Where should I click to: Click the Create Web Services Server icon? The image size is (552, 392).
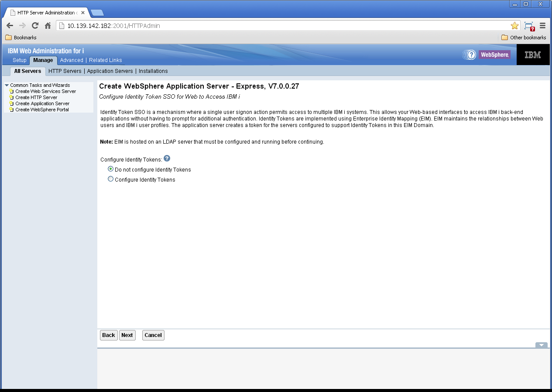[x=11, y=91]
